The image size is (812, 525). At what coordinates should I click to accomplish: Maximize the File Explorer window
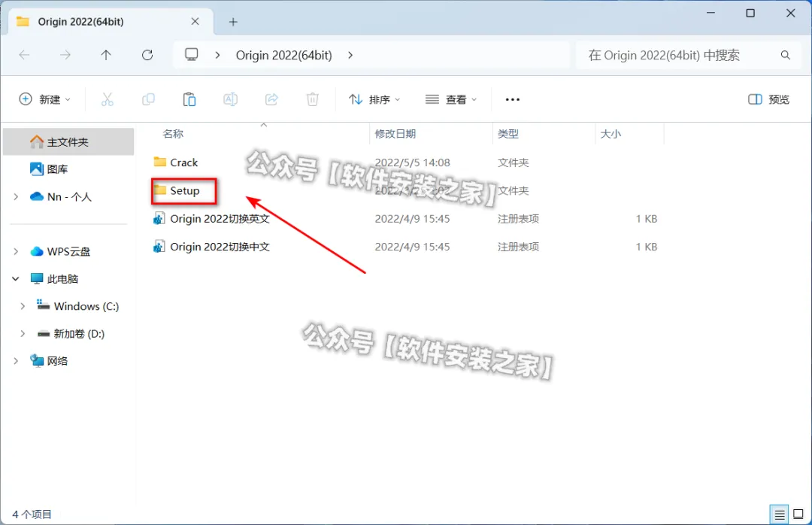pyautogui.click(x=750, y=13)
